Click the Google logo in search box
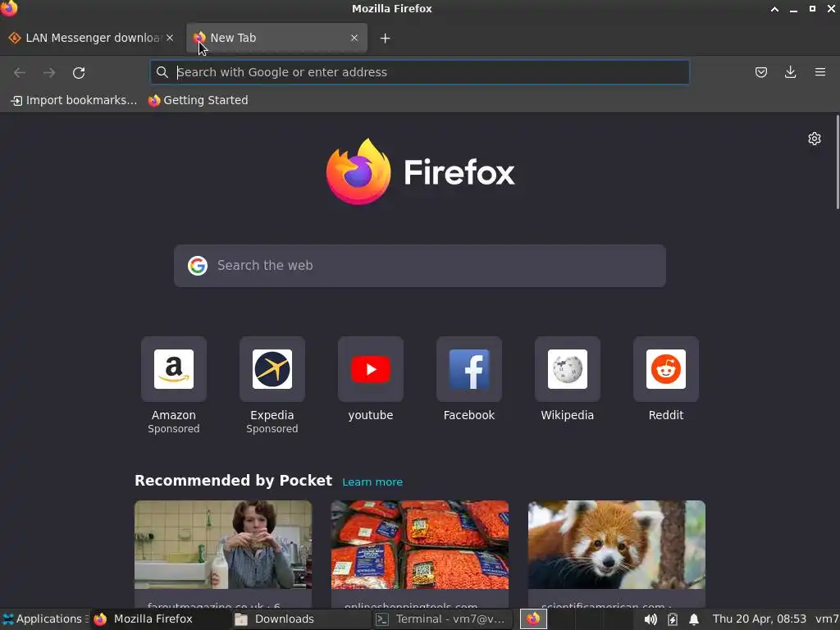840x630 pixels. 198,266
